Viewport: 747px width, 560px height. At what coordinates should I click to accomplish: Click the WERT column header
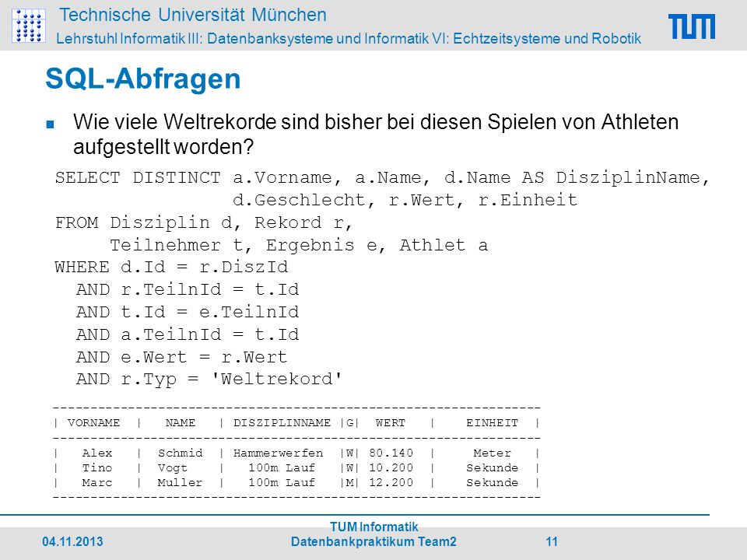(390, 423)
